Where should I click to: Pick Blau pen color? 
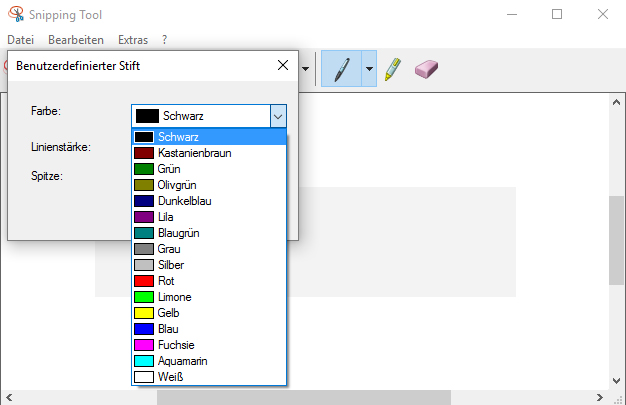209,329
